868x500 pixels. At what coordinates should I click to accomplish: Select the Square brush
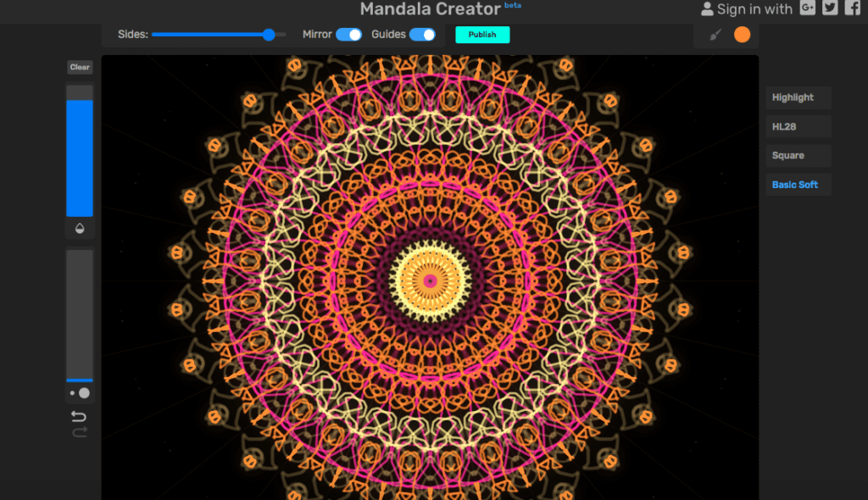(x=798, y=156)
